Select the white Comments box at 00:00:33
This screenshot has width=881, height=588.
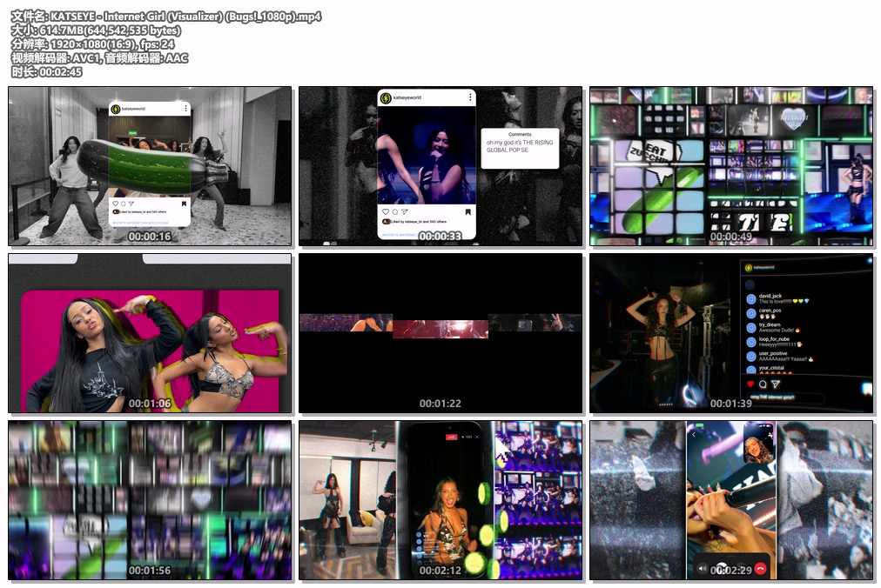520,148
